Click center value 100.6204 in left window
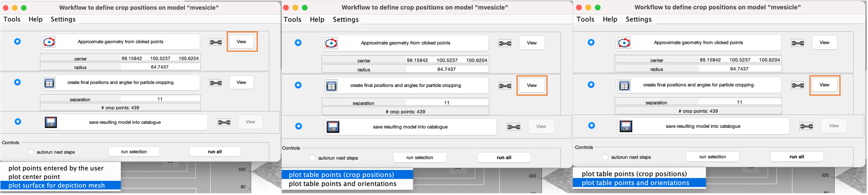 pos(189,58)
